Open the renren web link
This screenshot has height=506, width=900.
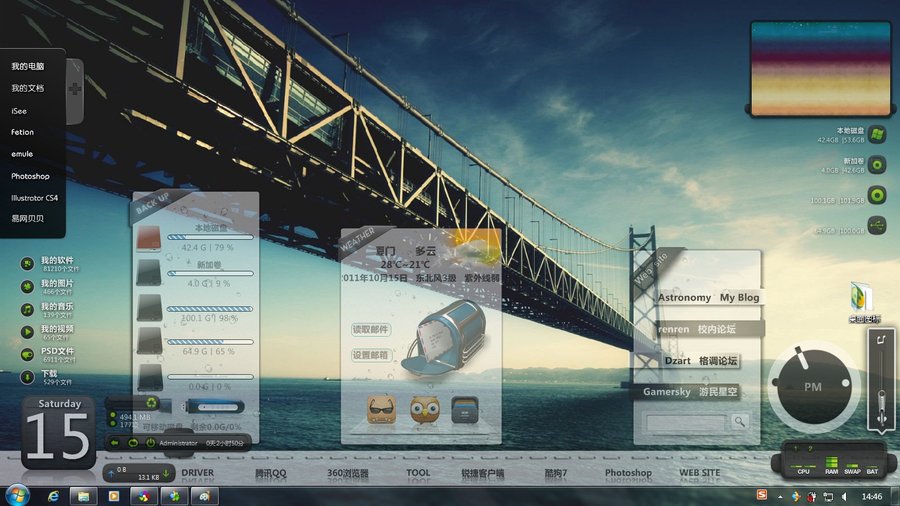tap(673, 329)
